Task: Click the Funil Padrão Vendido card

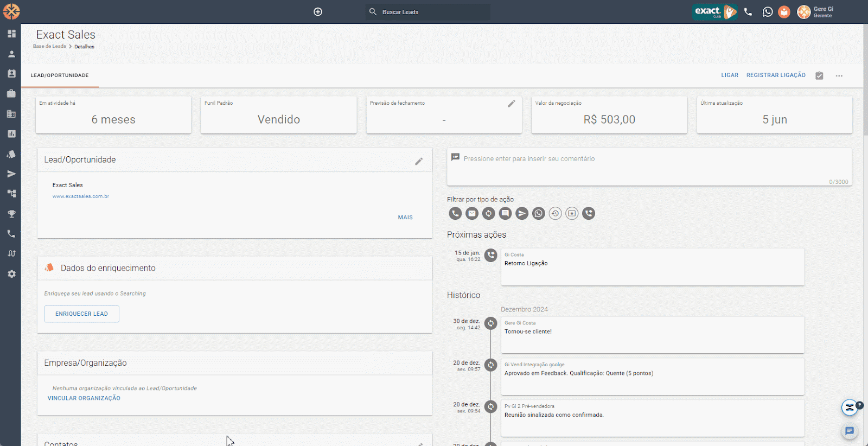Action: [x=279, y=114]
